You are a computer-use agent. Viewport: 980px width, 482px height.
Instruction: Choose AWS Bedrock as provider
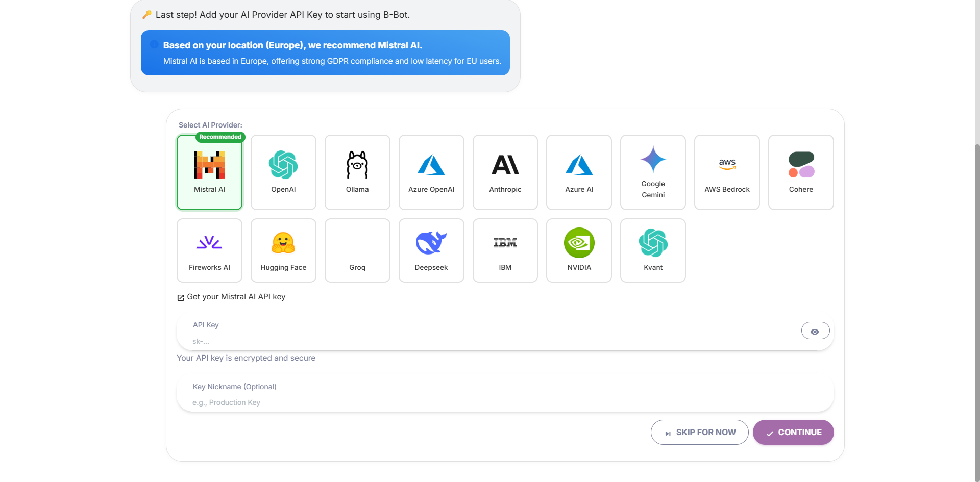tap(727, 172)
